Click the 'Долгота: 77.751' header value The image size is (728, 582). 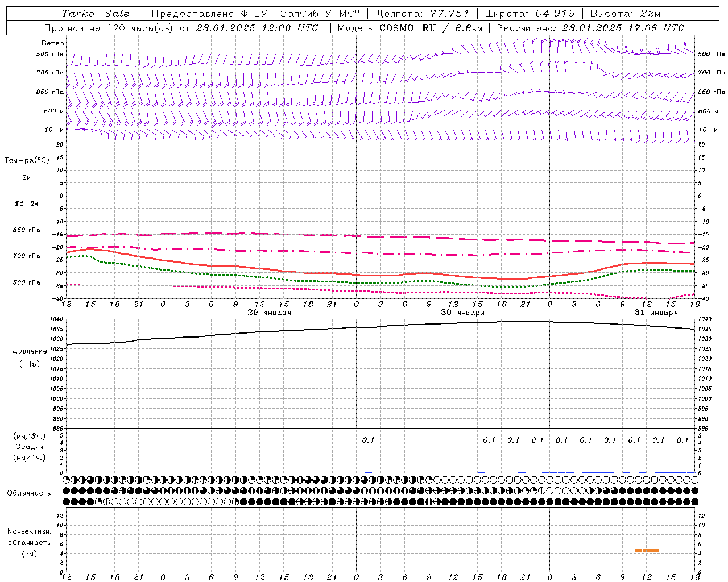pos(423,14)
